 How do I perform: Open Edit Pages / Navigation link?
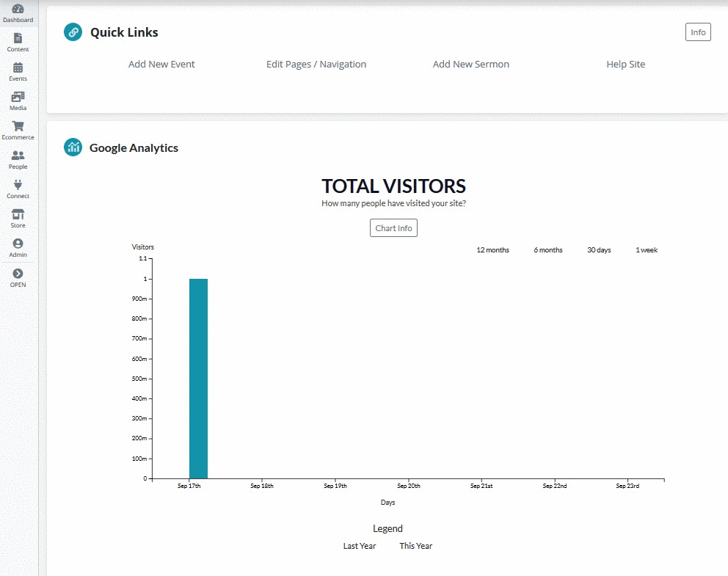coord(316,64)
